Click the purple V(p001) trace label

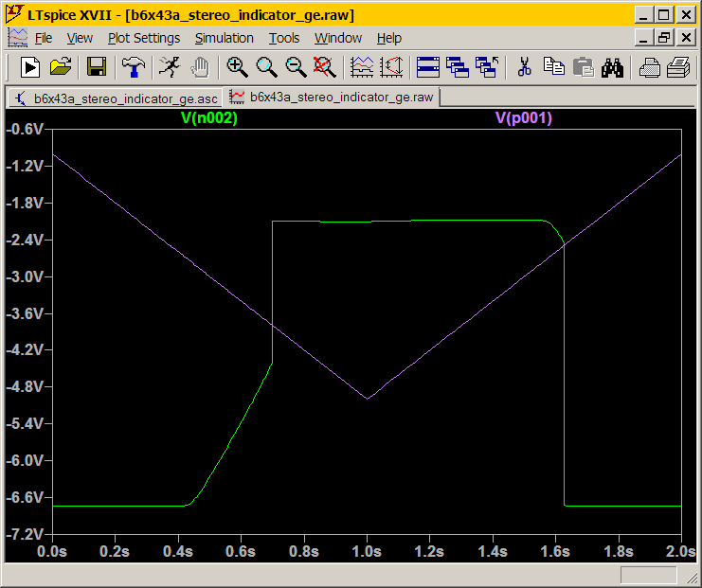tap(524, 118)
